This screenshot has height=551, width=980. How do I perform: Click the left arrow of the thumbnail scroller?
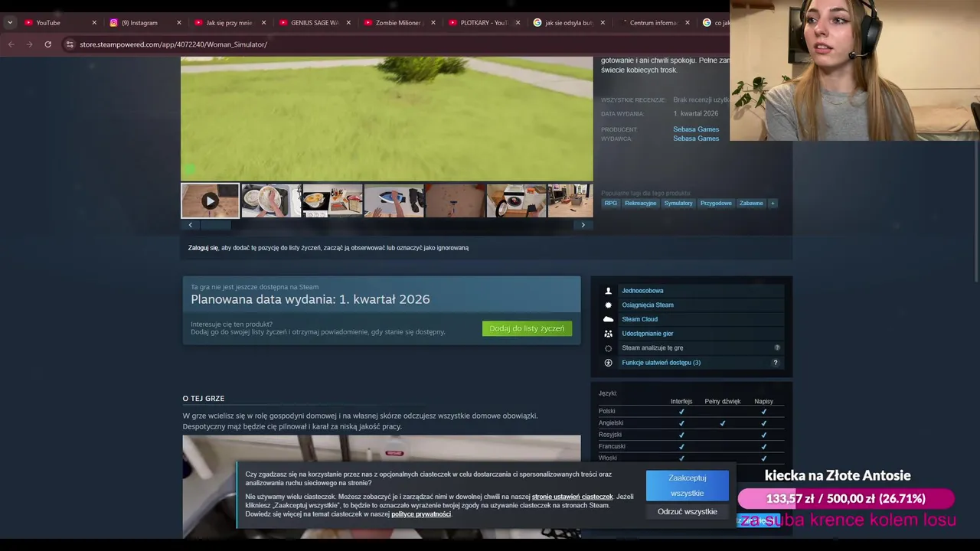point(190,225)
